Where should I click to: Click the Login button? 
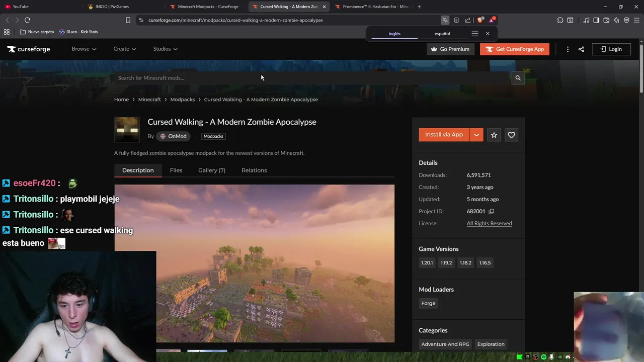point(611,49)
